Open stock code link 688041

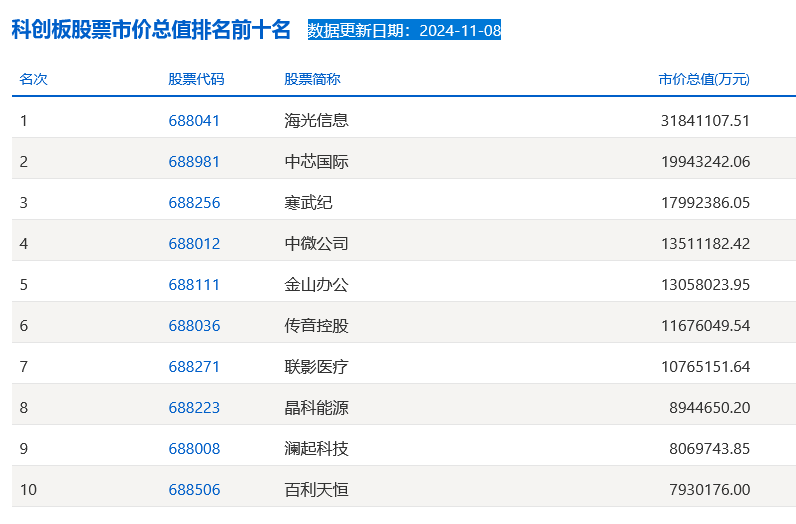194,121
